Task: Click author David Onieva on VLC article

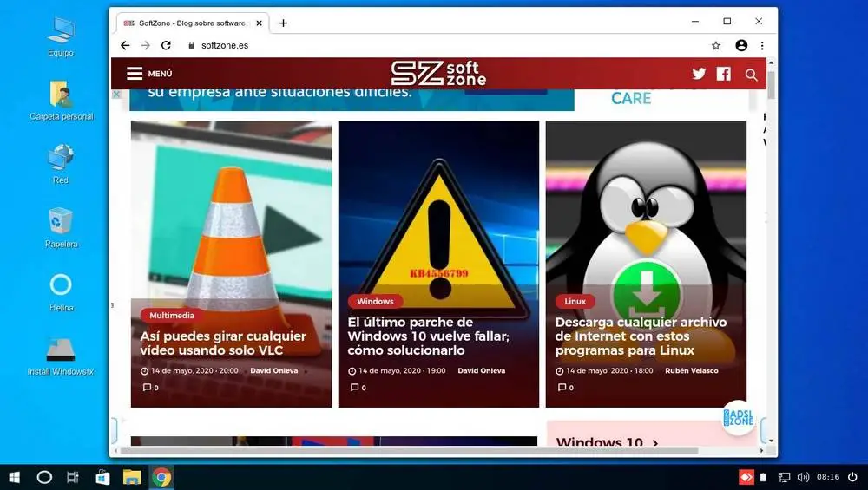Action: tap(274, 370)
